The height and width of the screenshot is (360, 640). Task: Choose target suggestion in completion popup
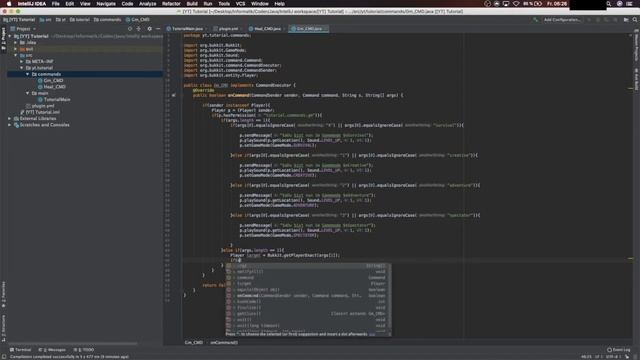click(307, 284)
